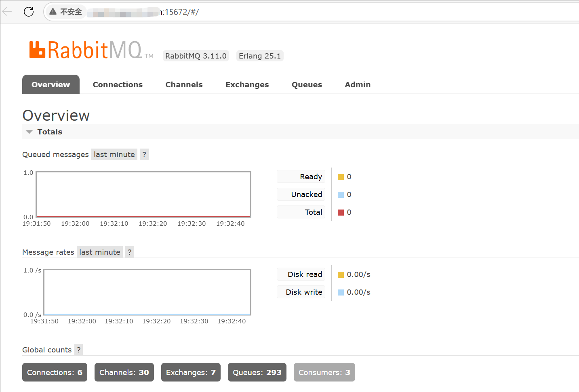579x392 pixels.
Task: Go back using the browser back arrow
Action: point(7,12)
